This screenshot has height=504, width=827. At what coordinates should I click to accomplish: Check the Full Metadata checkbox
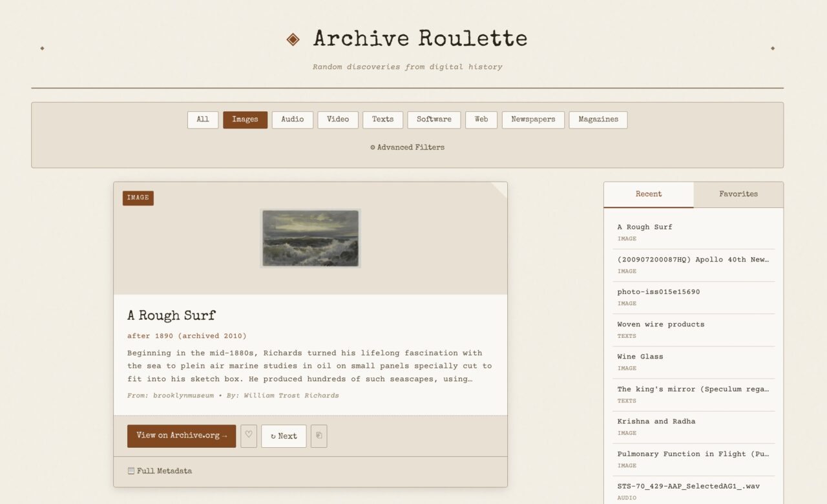pyautogui.click(x=131, y=471)
